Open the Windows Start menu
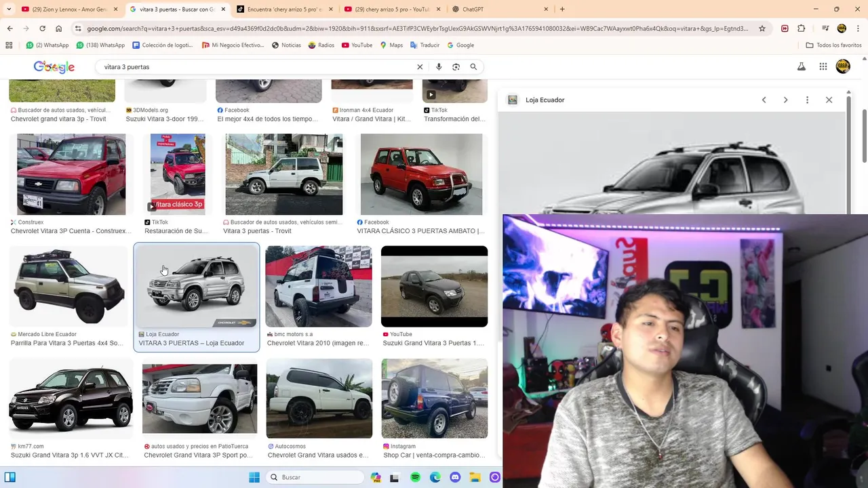This screenshot has width=868, height=488. click(254, 477)
